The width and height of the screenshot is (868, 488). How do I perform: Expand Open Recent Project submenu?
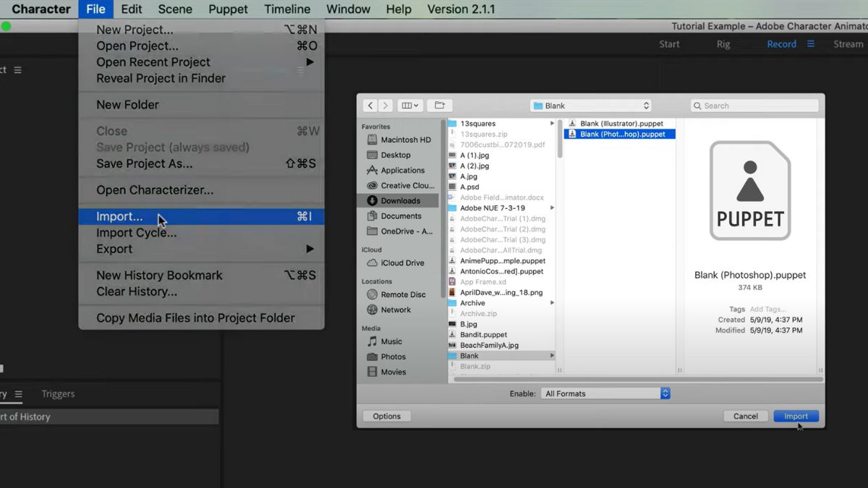click(x=201, y=62)
